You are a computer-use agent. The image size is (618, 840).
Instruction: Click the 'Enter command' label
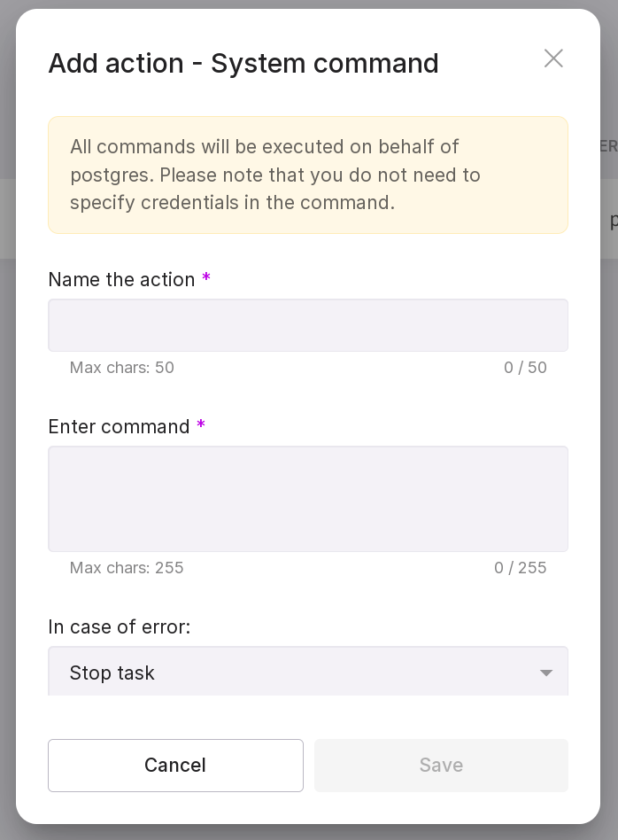click(119, 427)
